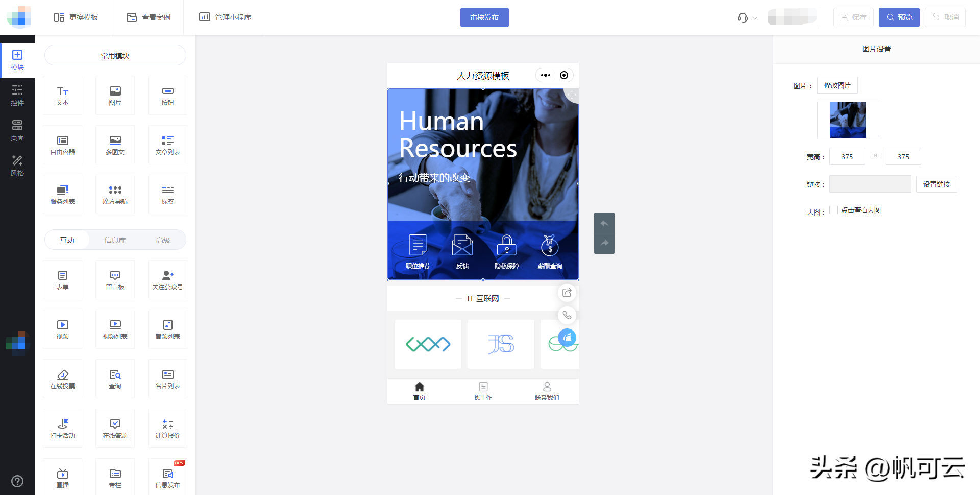Select the 信息库 module tab
980x495 pixels.
115,240
